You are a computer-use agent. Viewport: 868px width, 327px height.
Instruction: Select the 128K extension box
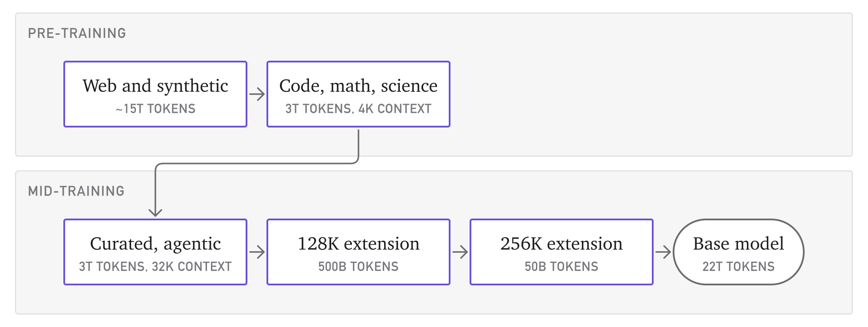click(x=358, y=252)
